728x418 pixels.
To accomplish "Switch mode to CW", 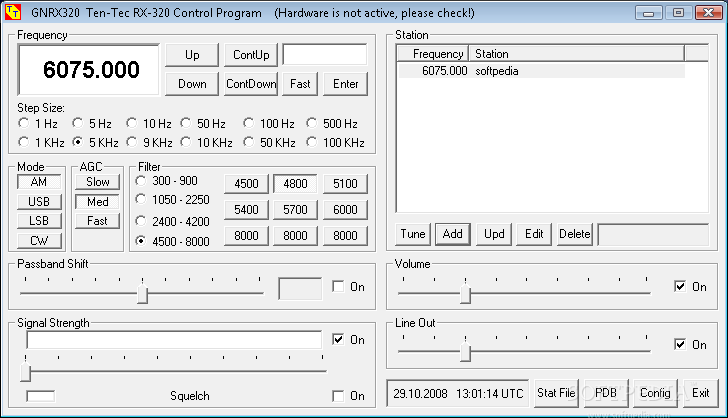I will coord(39,241).
